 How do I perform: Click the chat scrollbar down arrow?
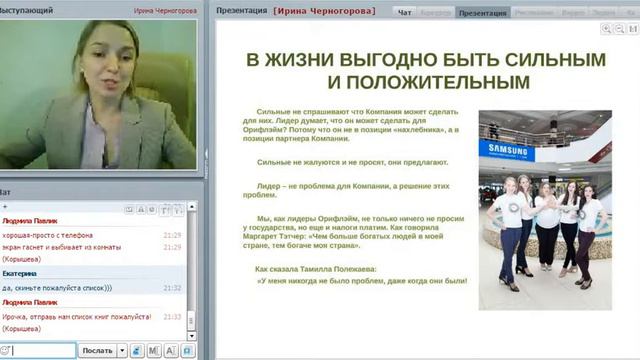tap(191, 336)
